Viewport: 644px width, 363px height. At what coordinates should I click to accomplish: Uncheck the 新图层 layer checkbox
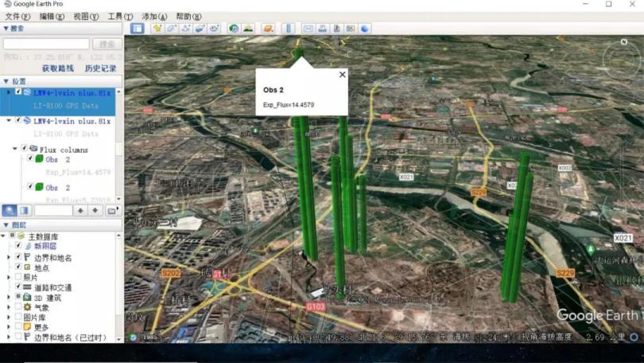click(x=18, y=245)
